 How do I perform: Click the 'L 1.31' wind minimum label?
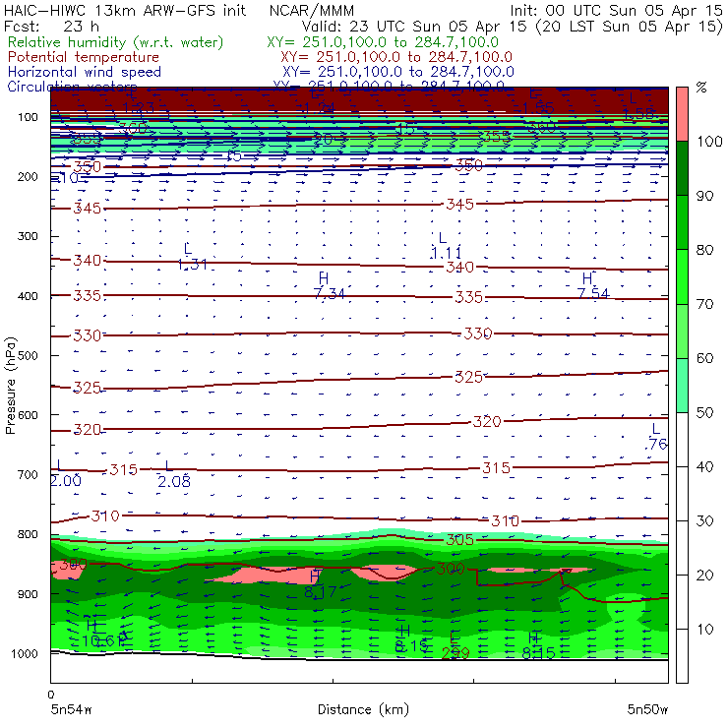pyautogui.click(x=192, y=257)
